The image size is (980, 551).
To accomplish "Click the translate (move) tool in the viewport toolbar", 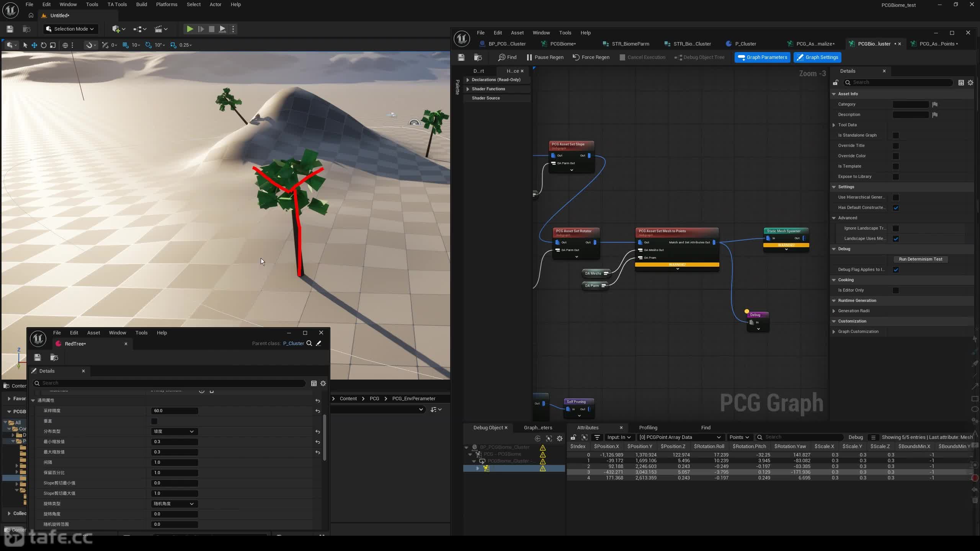I will 34,45.
